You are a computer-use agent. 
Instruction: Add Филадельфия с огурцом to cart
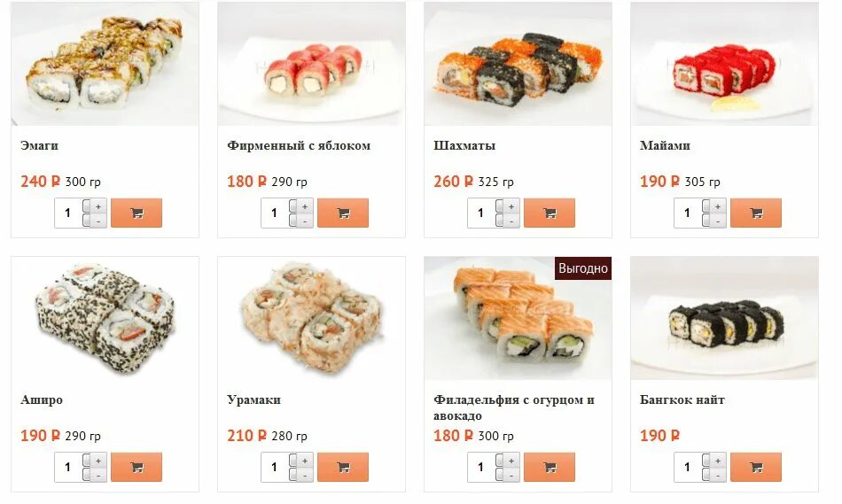click(550, 467)
